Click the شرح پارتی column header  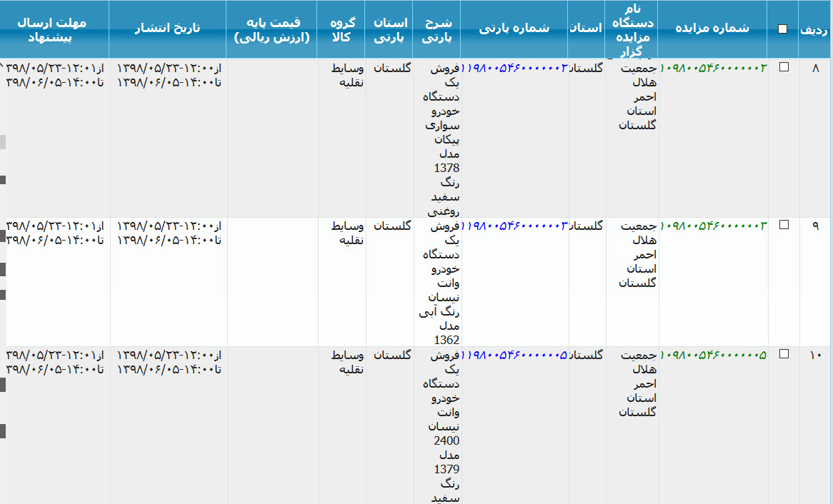coord(437,29)
